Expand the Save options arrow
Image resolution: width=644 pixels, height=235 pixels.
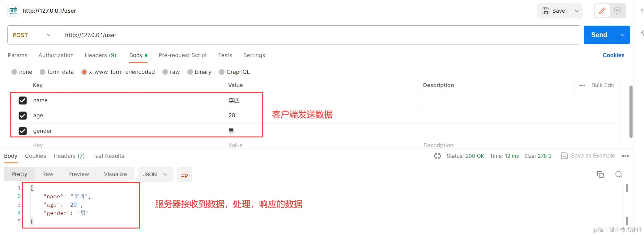pos(577,11)
